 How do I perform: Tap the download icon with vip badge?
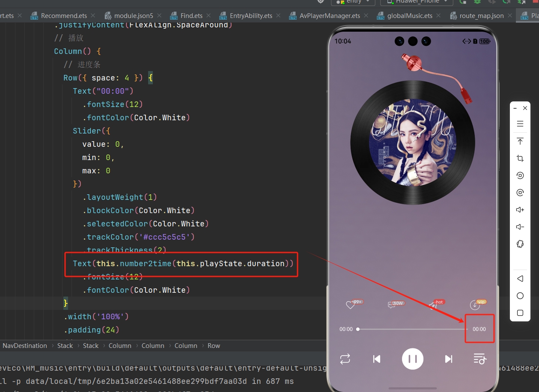[475, 305]
